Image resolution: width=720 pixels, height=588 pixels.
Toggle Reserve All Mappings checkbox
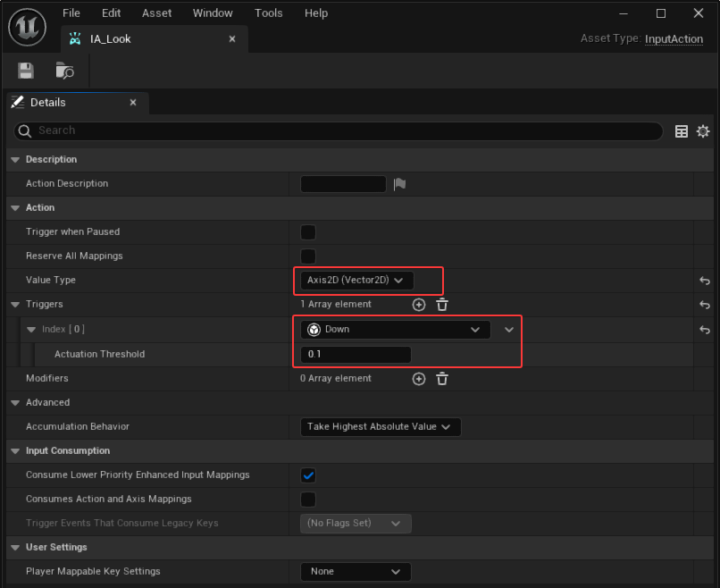(x=308, y=256)
